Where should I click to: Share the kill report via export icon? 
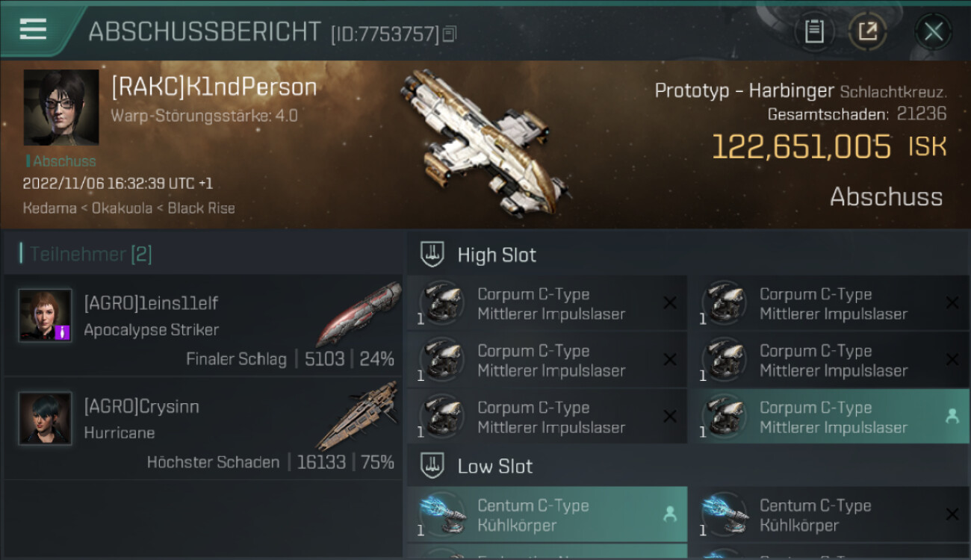coord(867,31)
